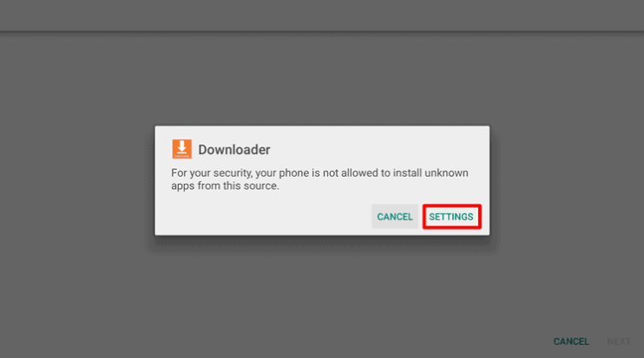Viewport: 644px width, 358px height.
Task: Click the Downloader dialog title text
Action: (234, 150)
